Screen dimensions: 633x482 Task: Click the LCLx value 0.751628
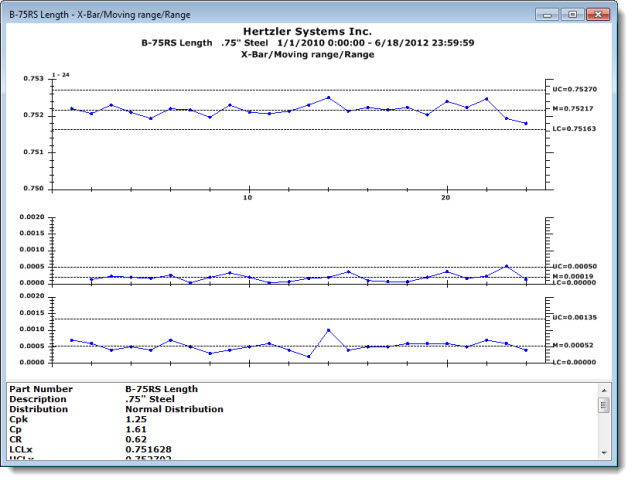pos(147,450)
